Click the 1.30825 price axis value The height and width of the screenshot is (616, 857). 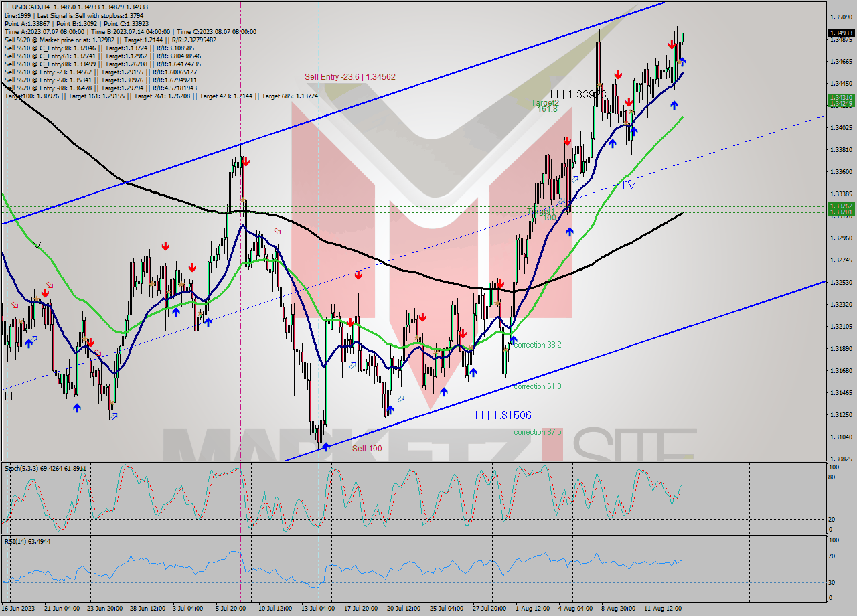(x=840, y=459)
